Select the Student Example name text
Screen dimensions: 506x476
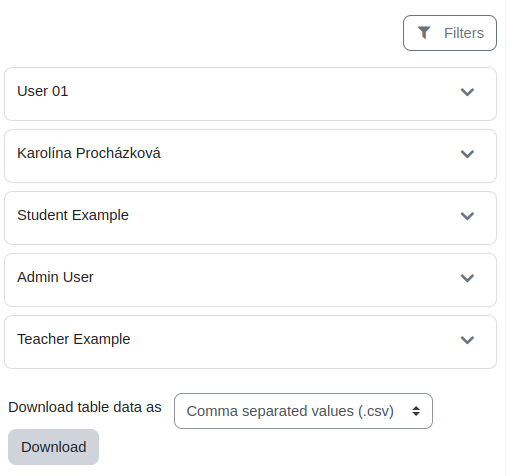(73, 215)
